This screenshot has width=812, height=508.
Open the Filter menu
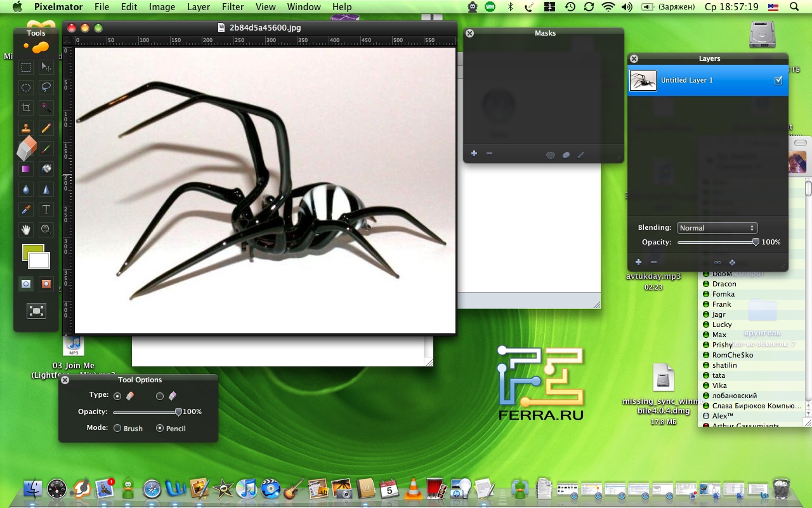click(x=233, y=7)
